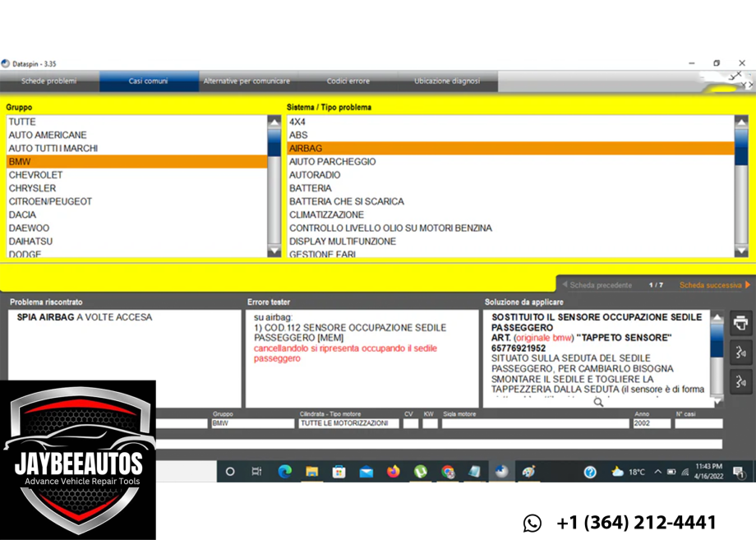Image resolution: width=756 pixels, height=540 pixels.
Task: Choose CITROEN/PEUGEOT group
Action: pyautogui.click(x=137, y=201)
